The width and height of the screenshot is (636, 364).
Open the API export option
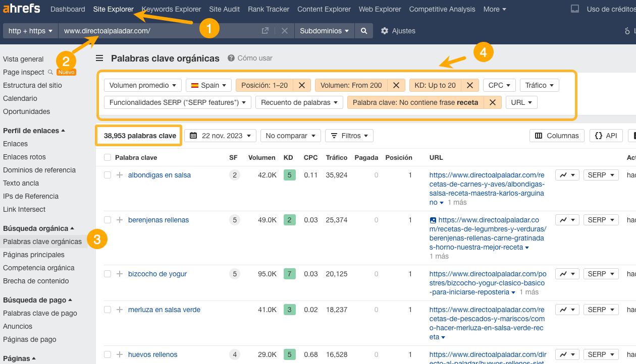tap(606, 135)
